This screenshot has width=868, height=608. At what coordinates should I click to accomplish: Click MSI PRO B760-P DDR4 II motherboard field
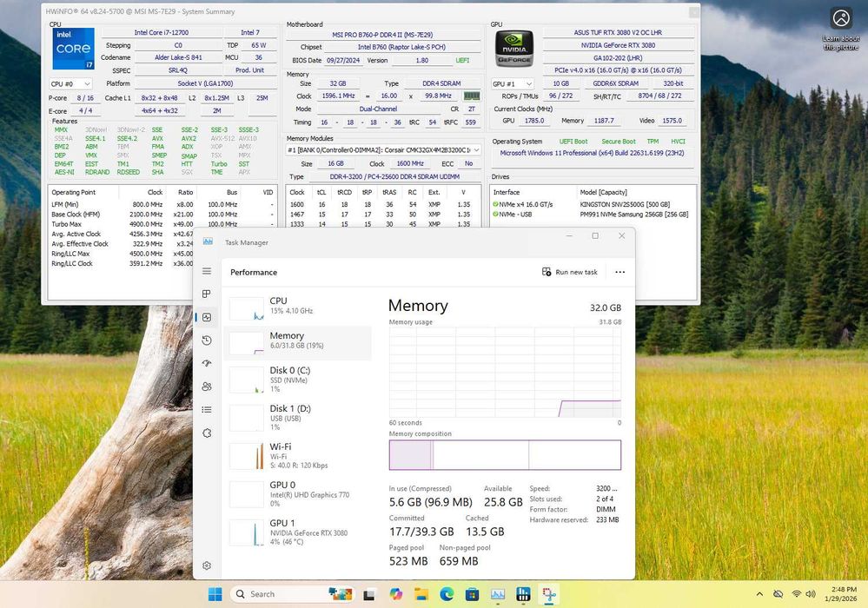click(x=383, y=34)
